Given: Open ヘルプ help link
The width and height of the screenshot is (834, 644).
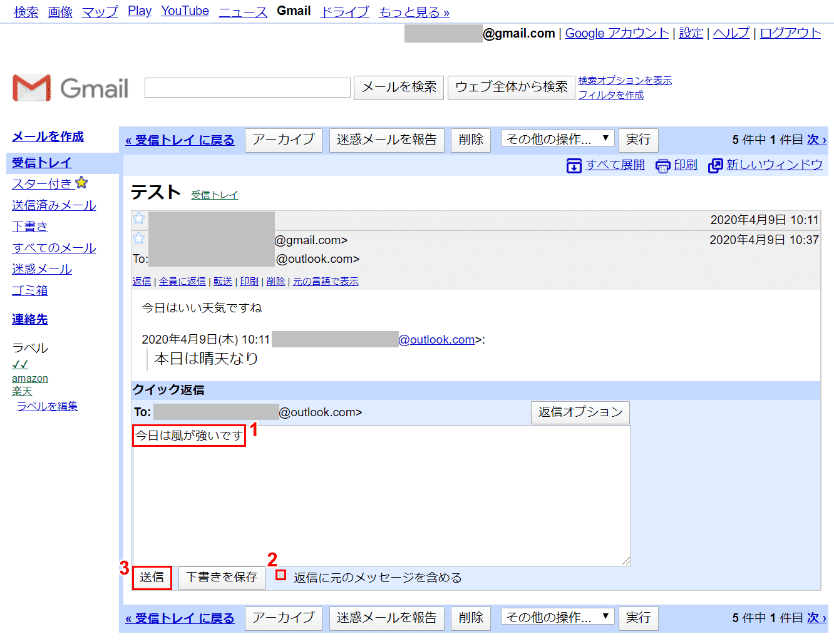Looking at the screenshot, I should 731,33.
